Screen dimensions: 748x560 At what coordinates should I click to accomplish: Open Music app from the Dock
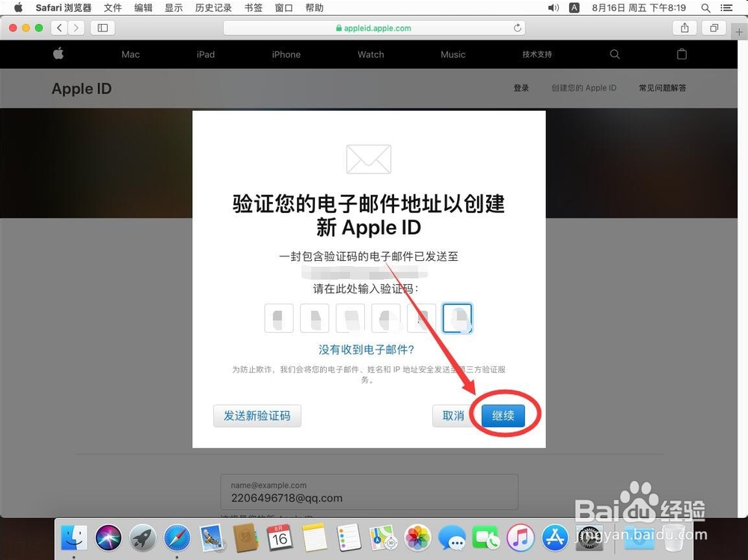[x=521, y=538]
